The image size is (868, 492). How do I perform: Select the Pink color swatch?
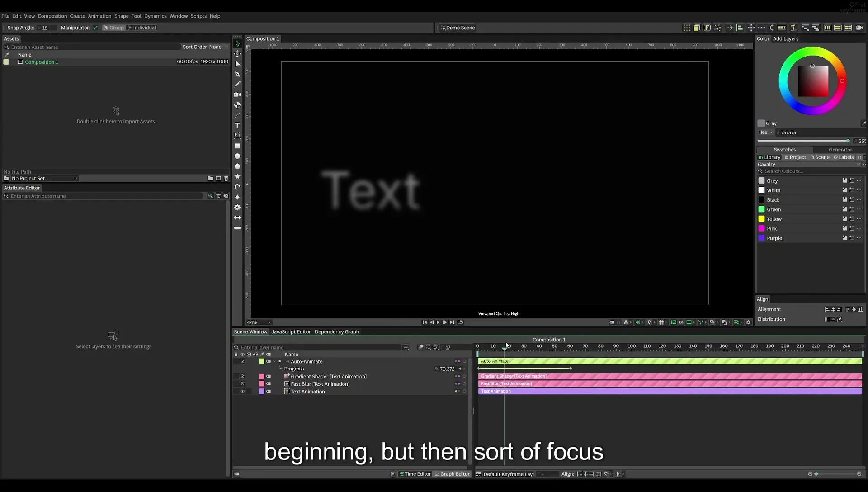pyautogui.click(x=761, y=228)
